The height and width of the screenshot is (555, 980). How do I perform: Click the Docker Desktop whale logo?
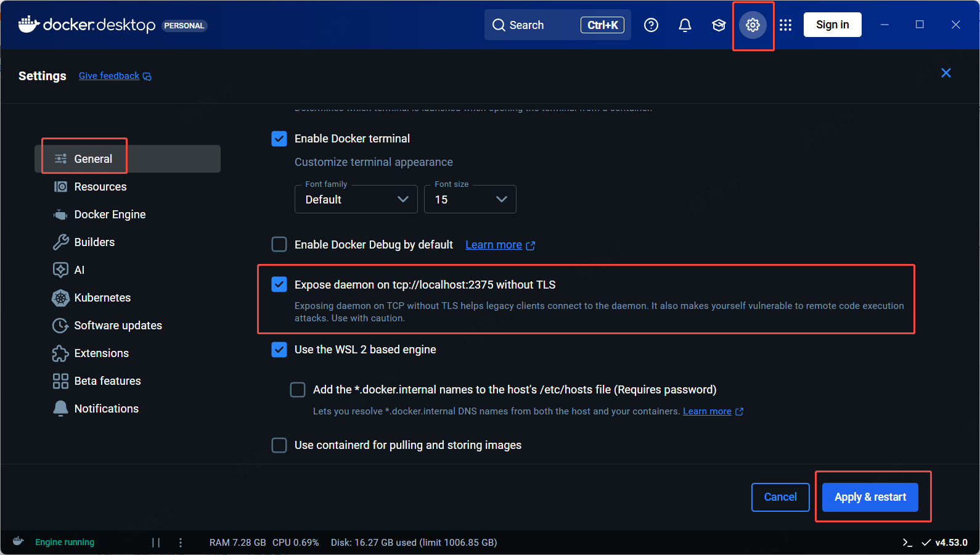[x=28, y=23]
